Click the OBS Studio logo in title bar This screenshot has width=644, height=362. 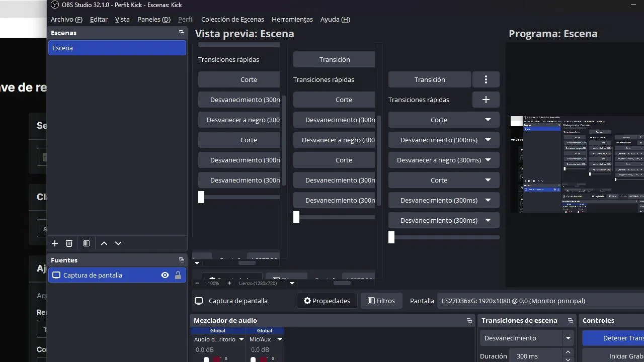[54, 5]
